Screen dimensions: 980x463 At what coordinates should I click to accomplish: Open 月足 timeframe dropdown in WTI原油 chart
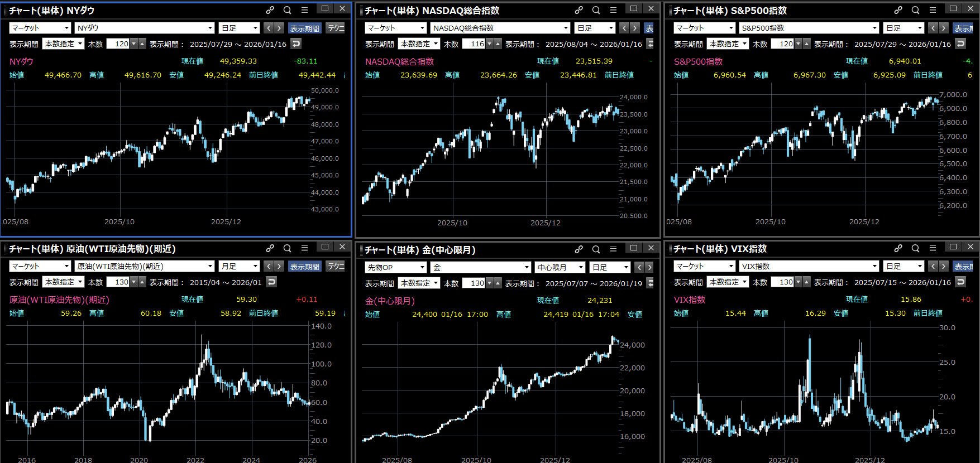pyautogui.click(x=239, y=266)
